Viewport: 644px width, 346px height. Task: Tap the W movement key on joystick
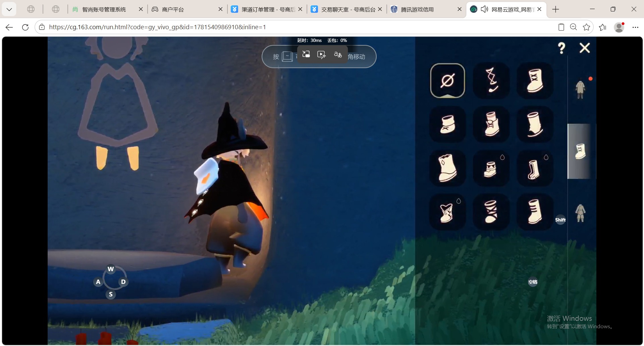tap(111, 269)
